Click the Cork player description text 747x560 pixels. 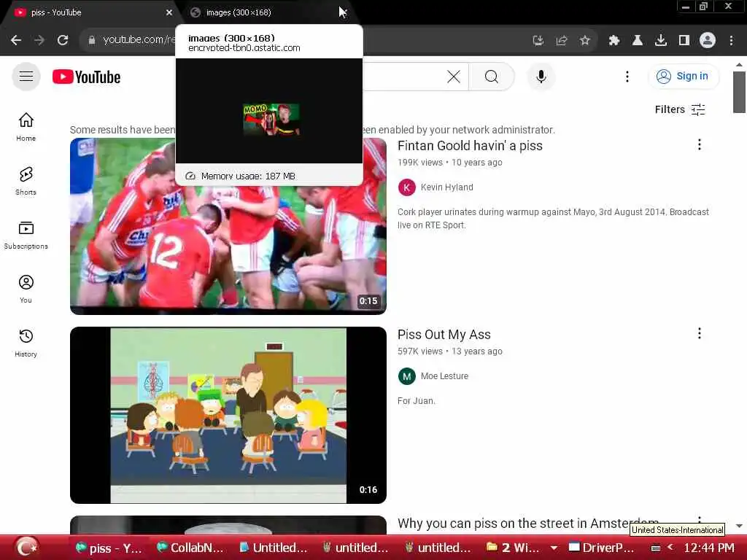tap(553, 219)
